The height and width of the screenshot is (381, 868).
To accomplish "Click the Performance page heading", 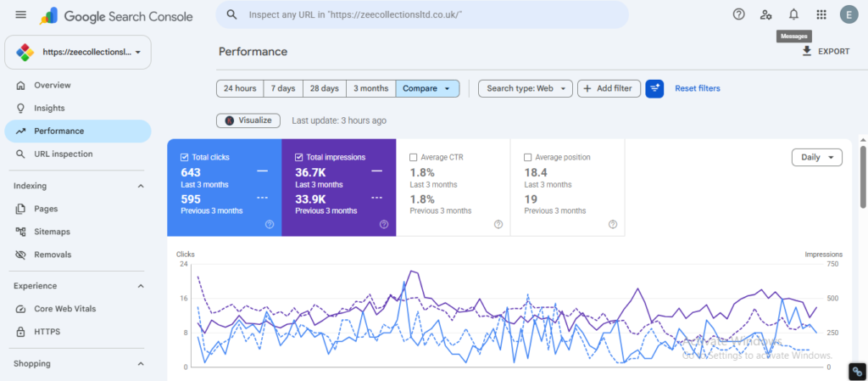I will coord(253,52).
